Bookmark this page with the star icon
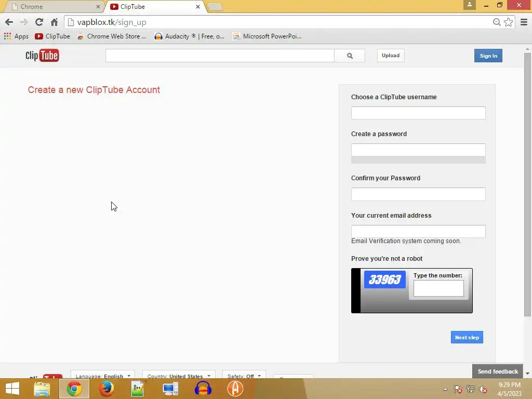This screenshot has height=399, width=532. pos(508,22)
